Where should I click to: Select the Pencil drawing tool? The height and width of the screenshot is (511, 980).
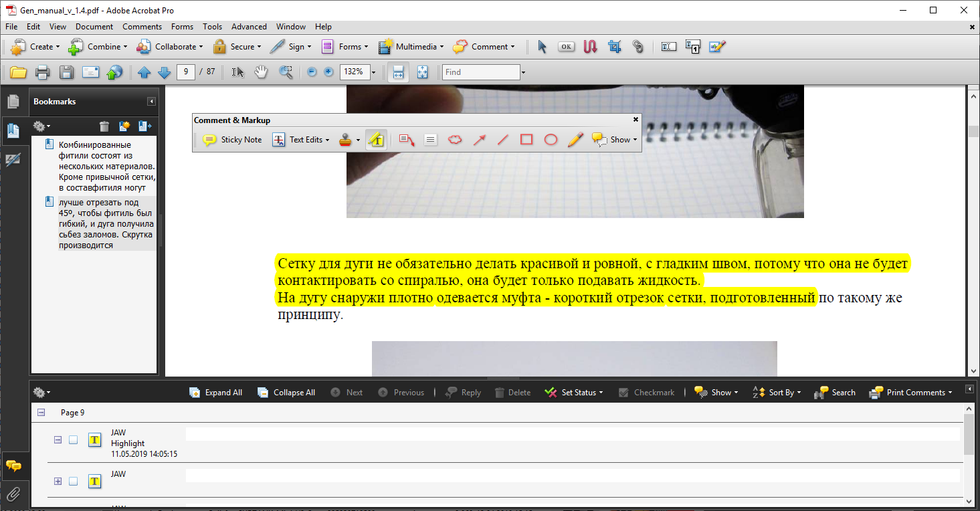tap(575, 140)
